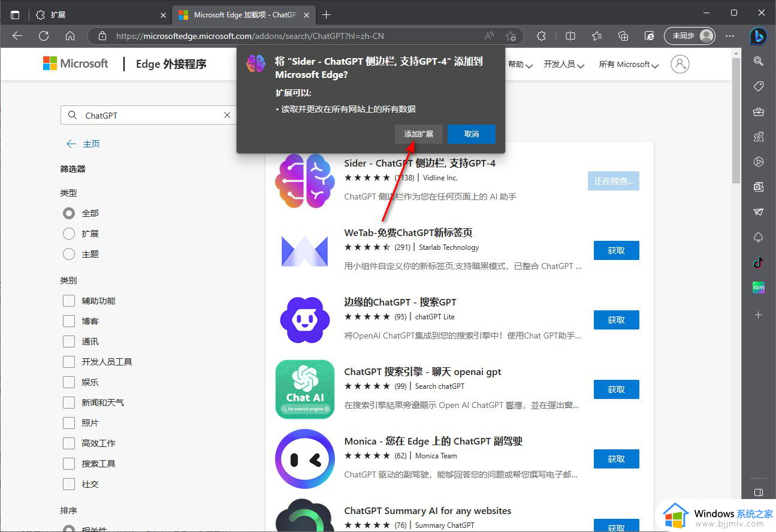Open sidebar Drop paper-plane icon
Screen dimensions: 776x532
click(x=758, y=212)
